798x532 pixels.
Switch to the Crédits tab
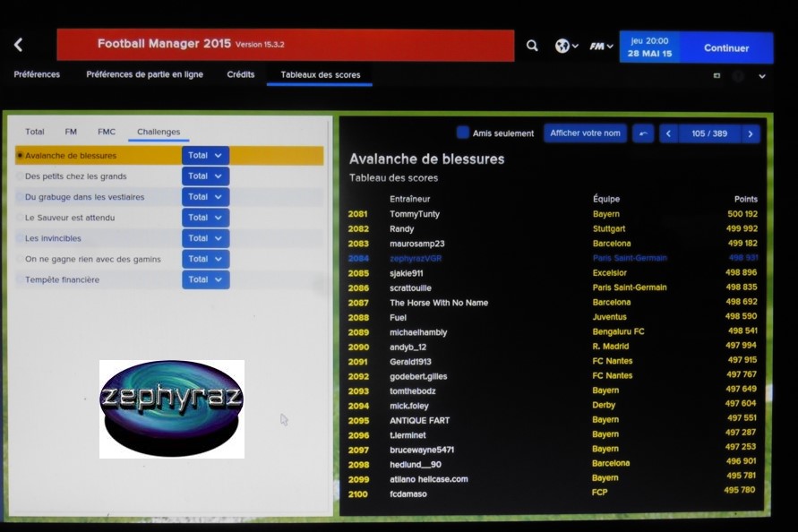click(x=240, y=75)
